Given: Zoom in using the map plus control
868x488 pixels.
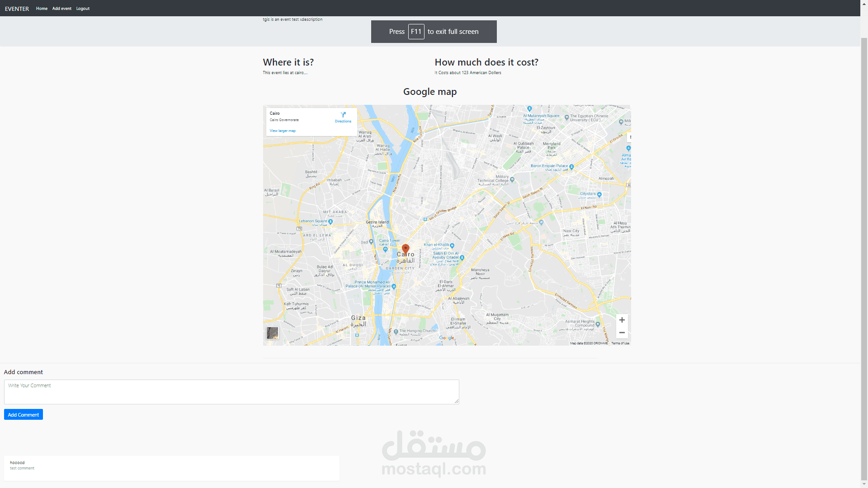Looking at the screenshot, I should click(x=622, y=320).
